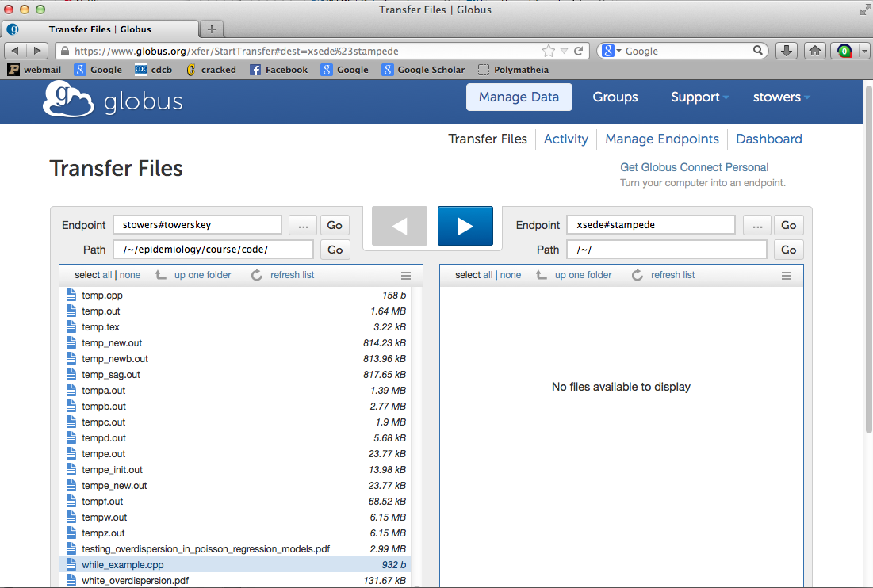Click the gray left transfer arrow
This screenshot has height=588, width=873.
point(399,226)
